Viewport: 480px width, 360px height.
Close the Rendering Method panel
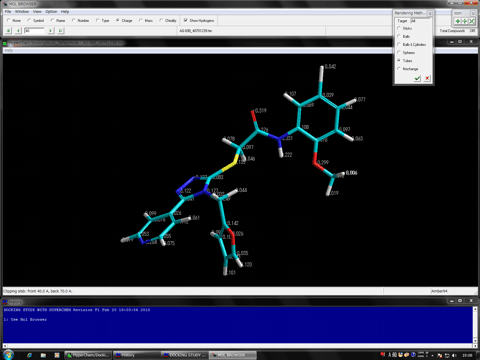coord(430,13)
